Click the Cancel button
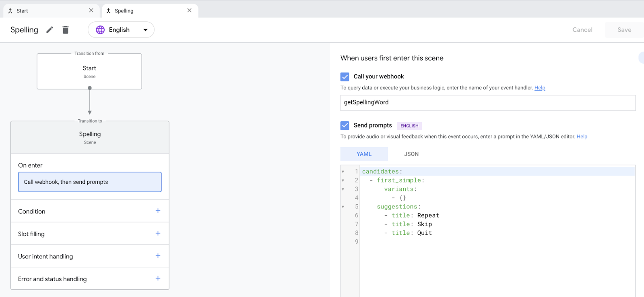The height and width of the screenshot is (297, 644). click(x=582, y=30)
